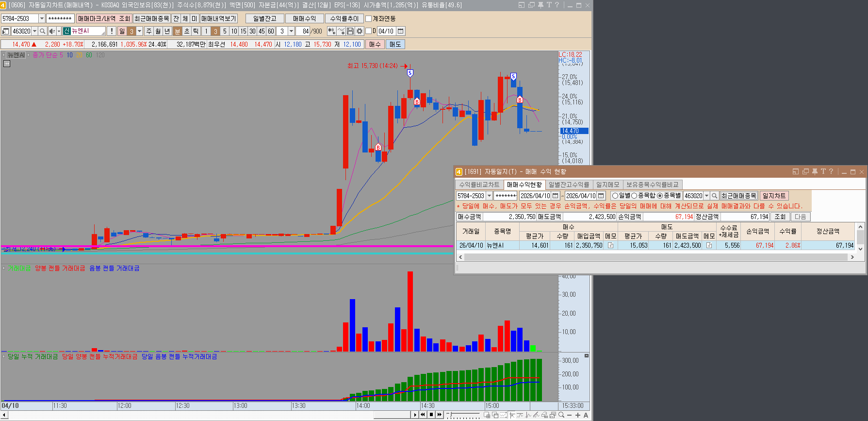Viewport: 868px width, 421px height.
Task: Click the 수익률추이 button
Action: pos(344,18)
